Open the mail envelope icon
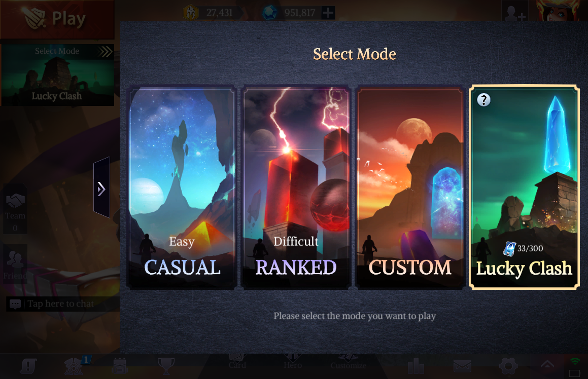Viewport: 588px width, 379px height. (462, 366)
